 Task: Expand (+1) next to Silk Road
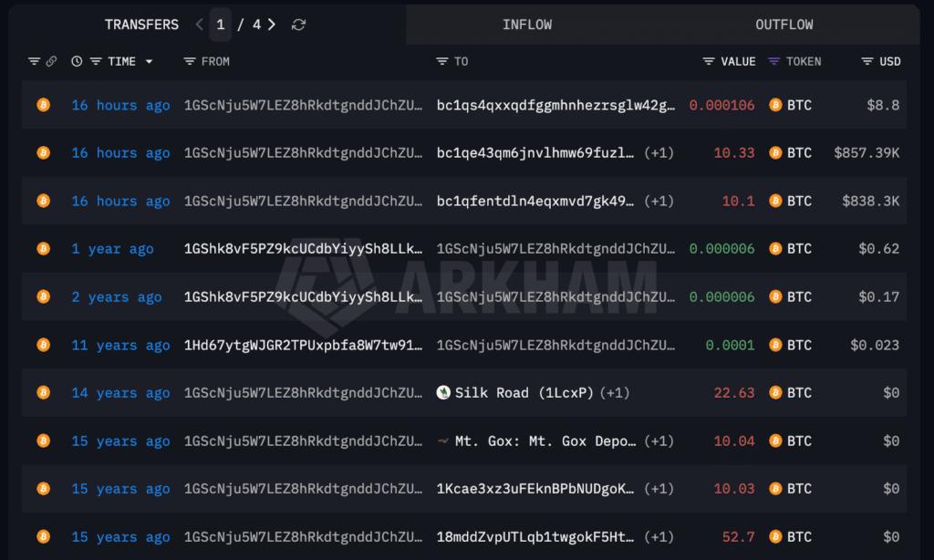point(615,393)
